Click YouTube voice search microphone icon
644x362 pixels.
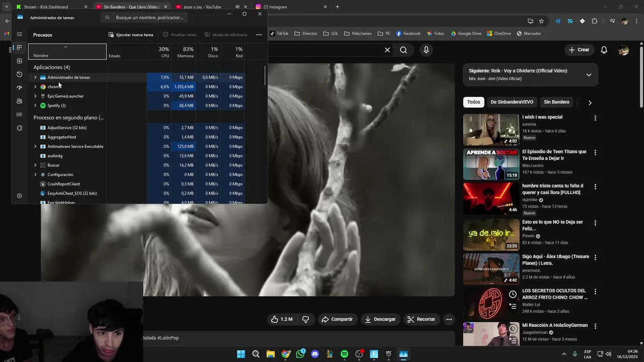[x=426, y=50]
